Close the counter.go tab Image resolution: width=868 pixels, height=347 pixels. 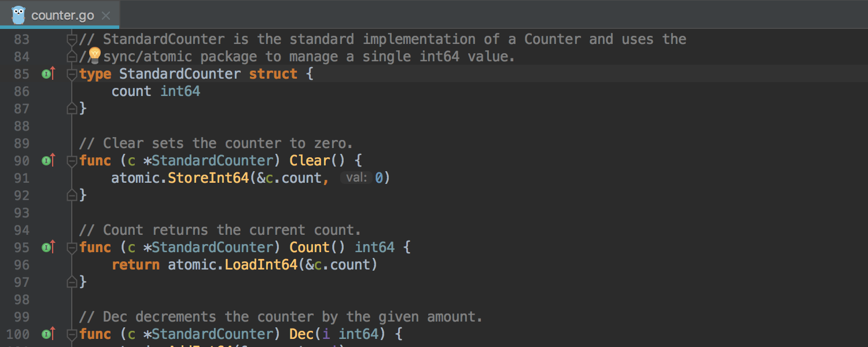tap(106, 16)
